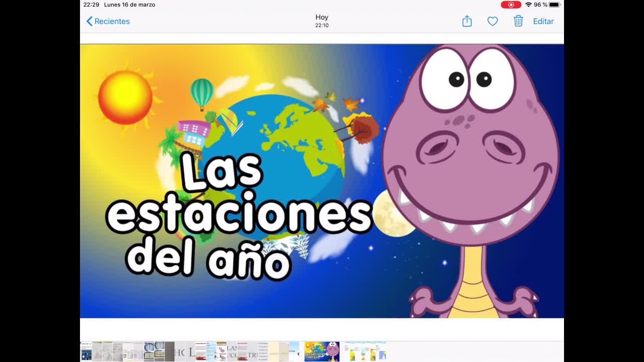This screenshot has height=362, width=644.
Task: Tap the 'Lunes 16 de marzo' date
Action: [129, 5]
